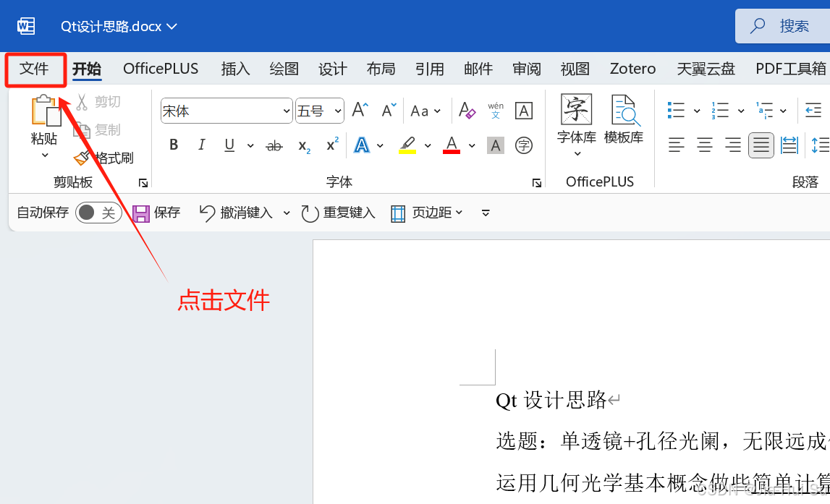
Task: Click 重复键入 repeat typing
Action: pos(338,213)
